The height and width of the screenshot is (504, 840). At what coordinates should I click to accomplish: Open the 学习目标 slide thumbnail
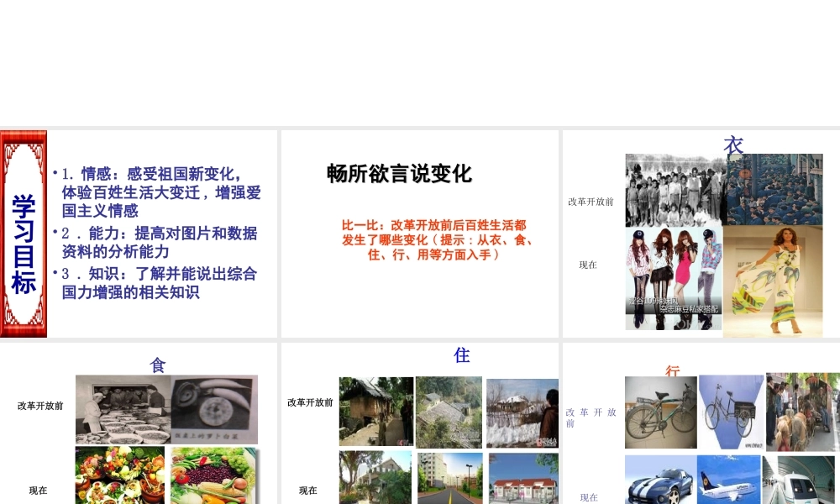coord(139,234)
